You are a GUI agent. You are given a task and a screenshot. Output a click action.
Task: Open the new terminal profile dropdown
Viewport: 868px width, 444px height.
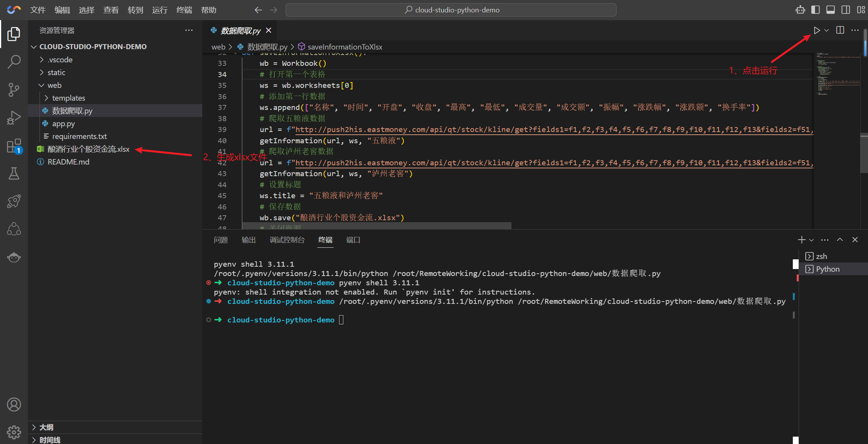point(811,240)
